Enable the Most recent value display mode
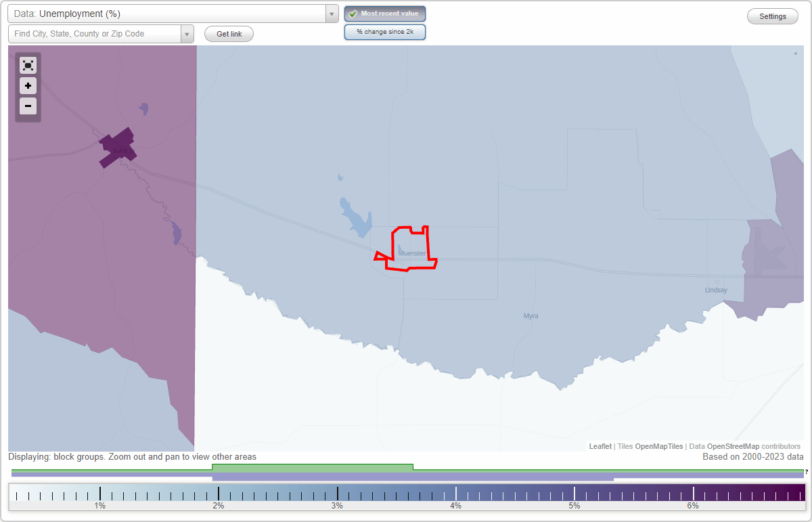 pyautogui.click(x=384, y=13)
